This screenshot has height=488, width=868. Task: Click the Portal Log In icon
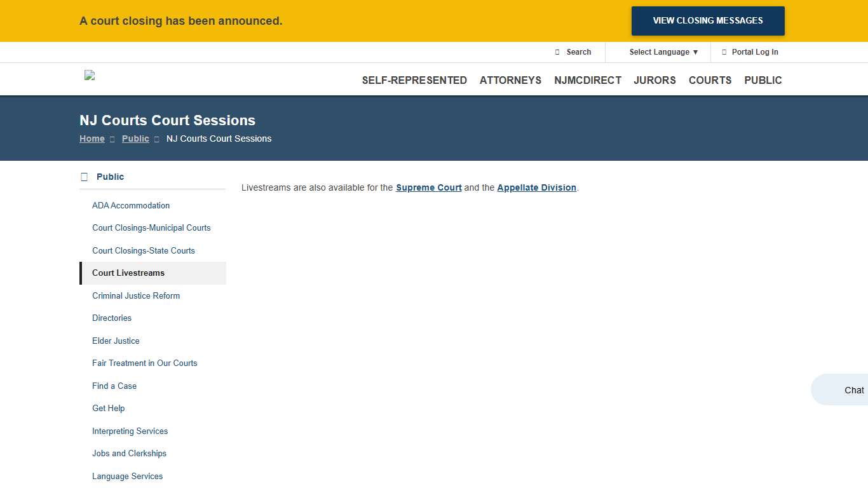tap(723, 51)
